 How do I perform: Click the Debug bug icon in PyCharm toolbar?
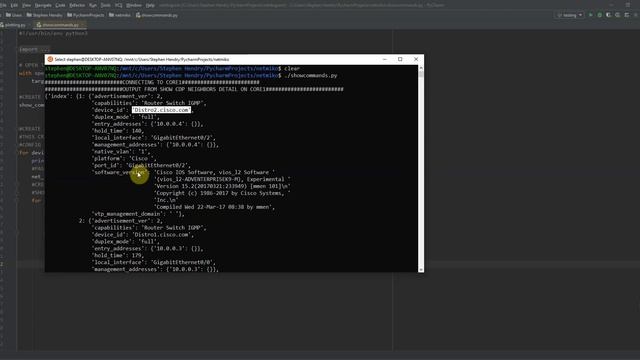pyautogui.click(x=600, y=15)
